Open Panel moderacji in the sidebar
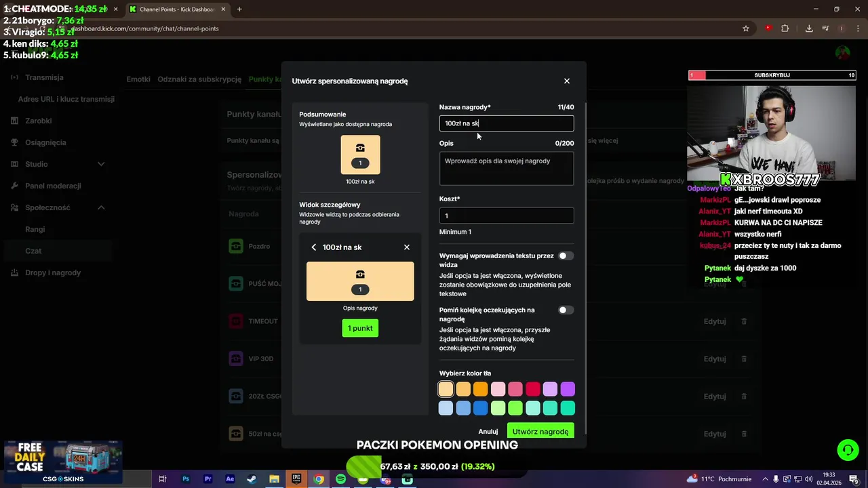The image size is (868, 488). 53,186
